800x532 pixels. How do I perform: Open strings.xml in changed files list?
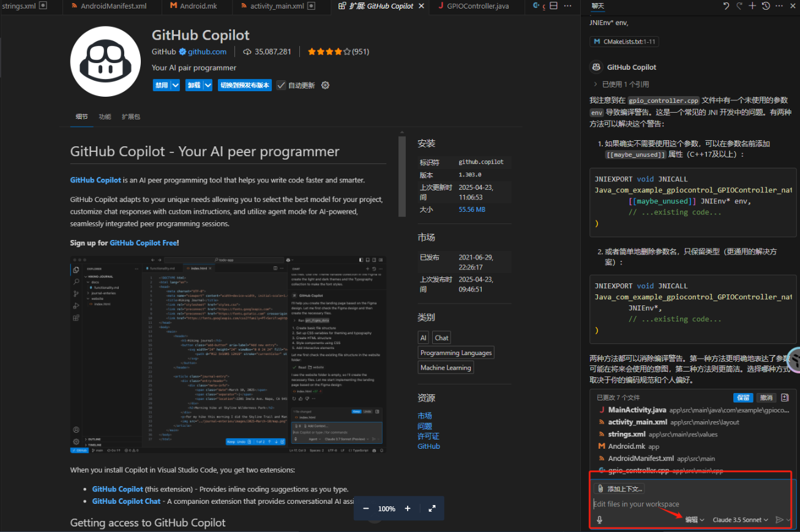coord(693,434)
